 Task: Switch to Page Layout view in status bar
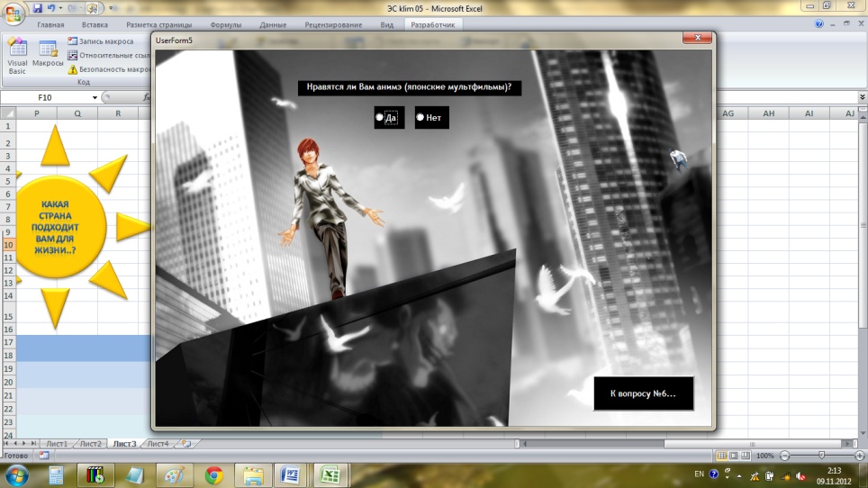point(734,456)
